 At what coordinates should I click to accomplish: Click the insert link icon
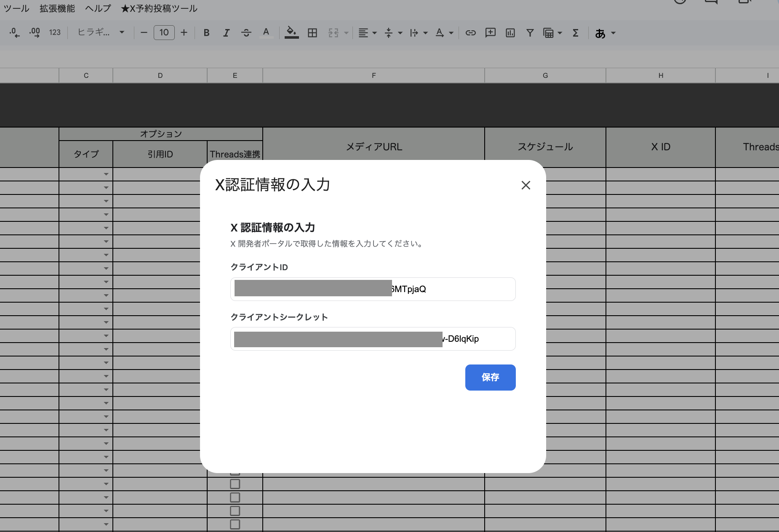coord(470,32)
